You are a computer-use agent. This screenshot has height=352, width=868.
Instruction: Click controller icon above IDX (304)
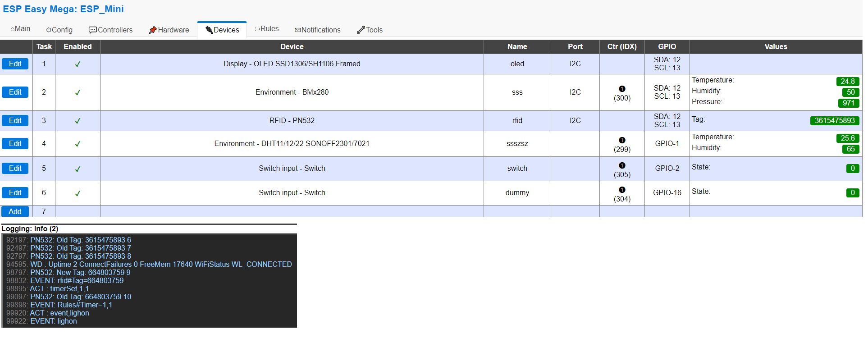click(x=622, y=190)
